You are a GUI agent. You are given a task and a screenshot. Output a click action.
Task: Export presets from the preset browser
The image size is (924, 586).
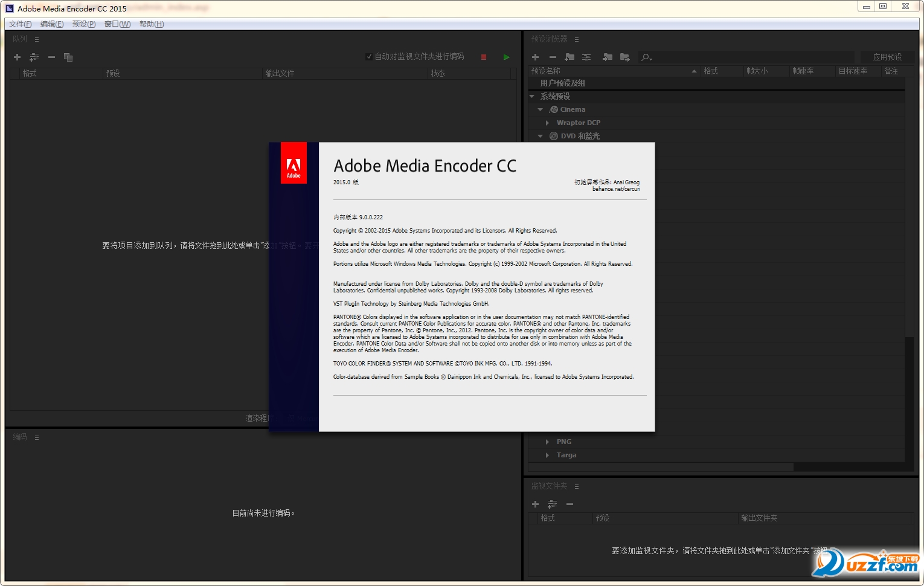coord(624,57)
